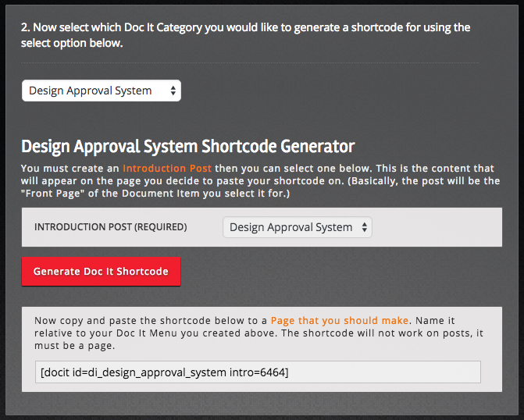This screenshot has height=420, width=524.
Task: Select the generated docit shortcode field
Action: click(258, 372)
